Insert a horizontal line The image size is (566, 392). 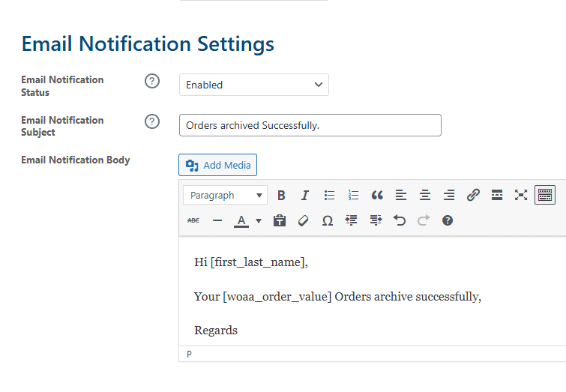(217, 220)
